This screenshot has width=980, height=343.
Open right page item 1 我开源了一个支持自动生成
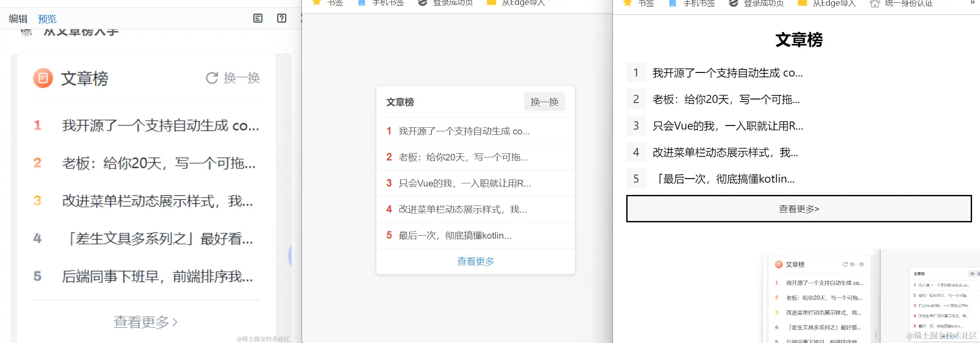pyautogui.click(x=727, y=72)
